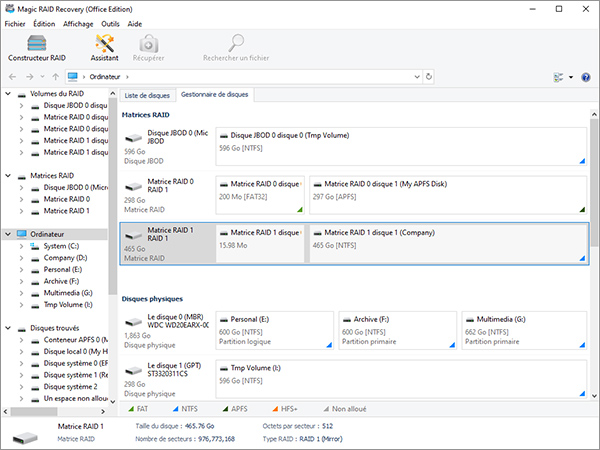Open the Affichage menu
The image size is (600, 450).
pyautogui.click(x=78, y=24)
